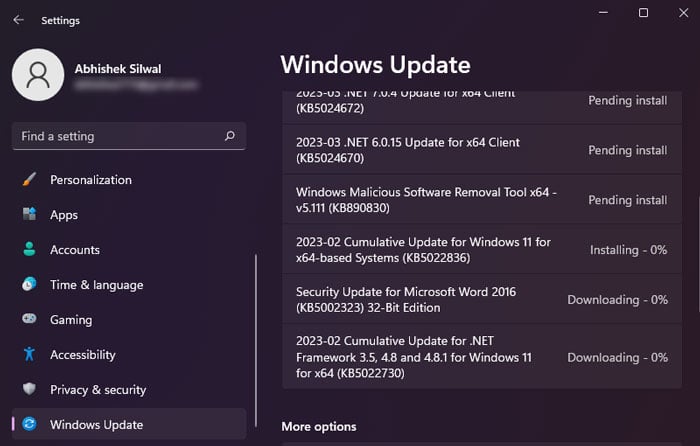Go back with the arrow icon

[18, 20]
